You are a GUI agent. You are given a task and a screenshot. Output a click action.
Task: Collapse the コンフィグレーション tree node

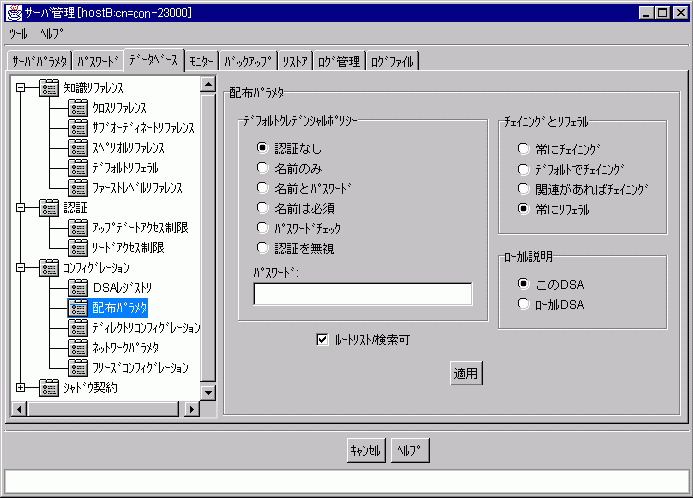20,268
